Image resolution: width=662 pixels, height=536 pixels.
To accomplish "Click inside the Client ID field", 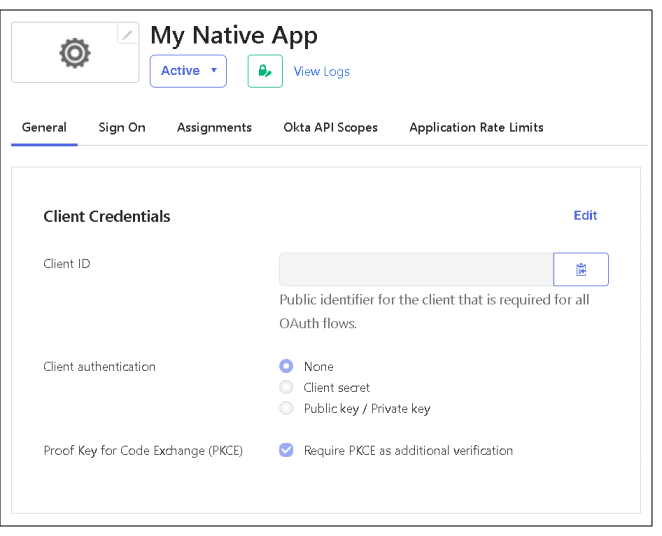I will (x=415, y=270).
